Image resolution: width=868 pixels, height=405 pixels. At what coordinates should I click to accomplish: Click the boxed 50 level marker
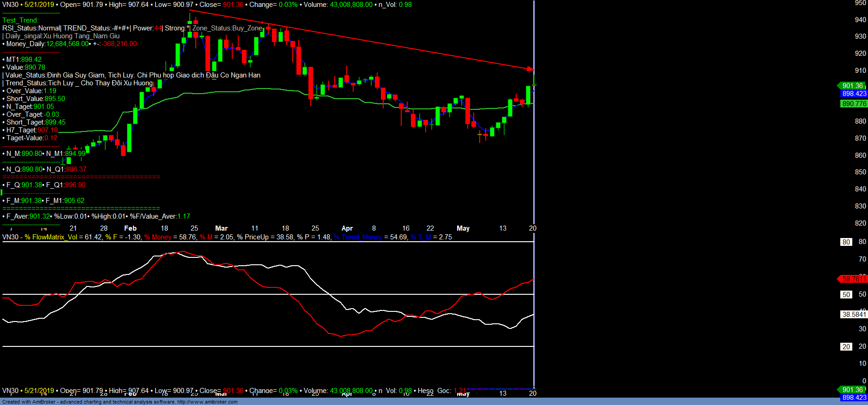click(846, 295)
